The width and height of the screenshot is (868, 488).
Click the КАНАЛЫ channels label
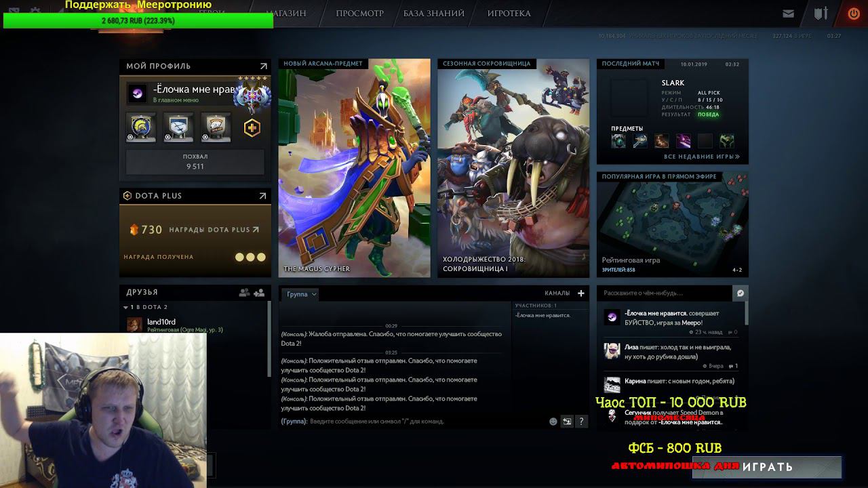click(x=557, y=293)
